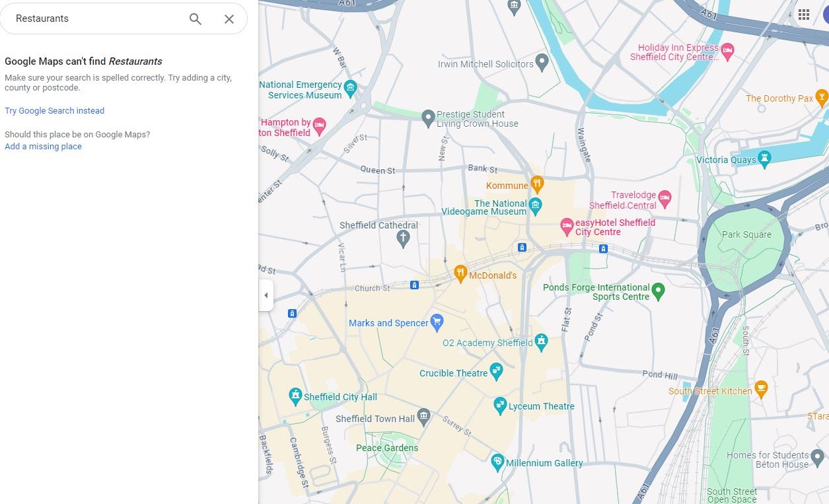Click the Marks and Spencer shopping marker
829x504 pixels.
pyautogui.click(x=437, y=322)
